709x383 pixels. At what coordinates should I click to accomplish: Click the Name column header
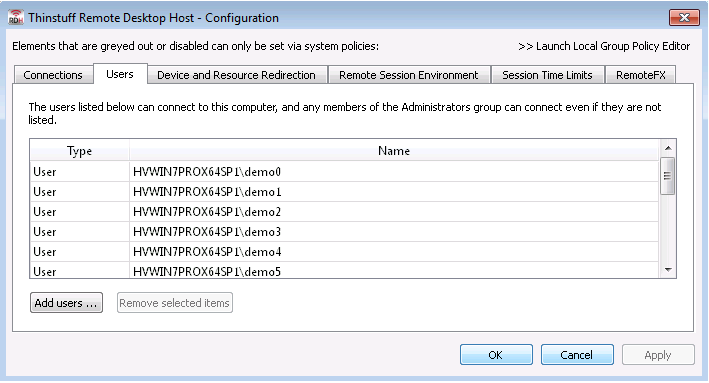pyautogui.click(x=394, y=151)
